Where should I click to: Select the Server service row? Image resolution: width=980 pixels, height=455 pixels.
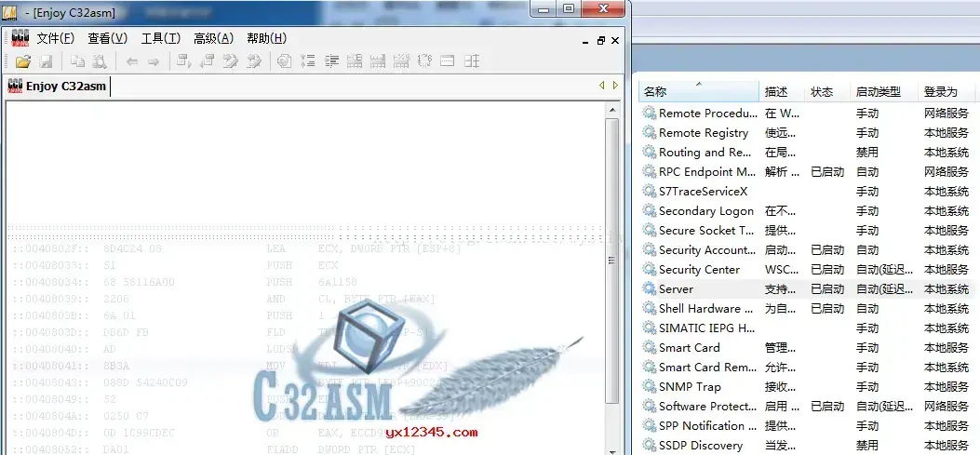[x=807, y=288]
